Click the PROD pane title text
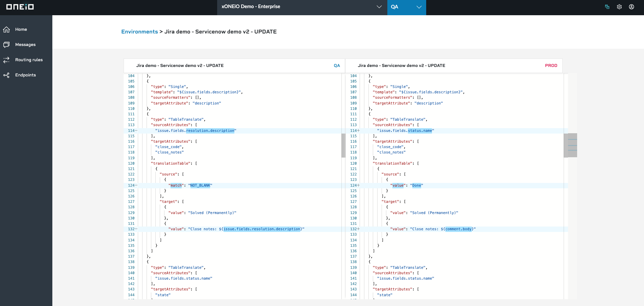Screen dimensions: 644x306 (402, 66)
